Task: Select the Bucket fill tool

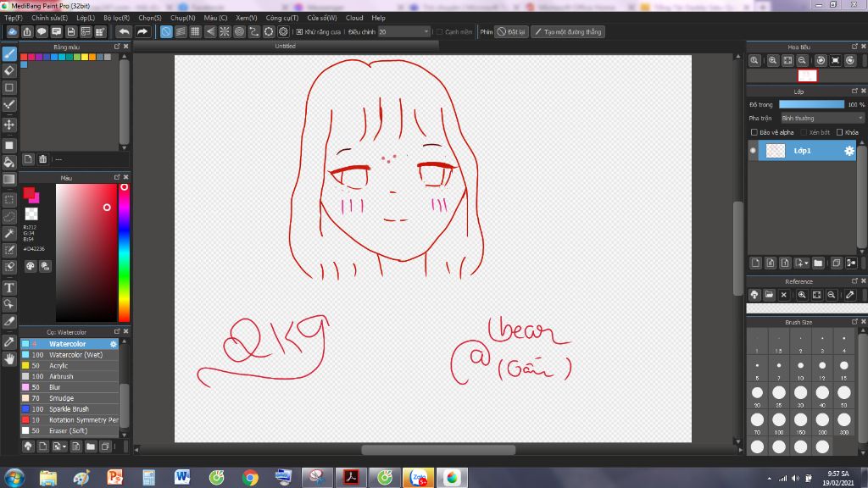Action: coord(9,162)
